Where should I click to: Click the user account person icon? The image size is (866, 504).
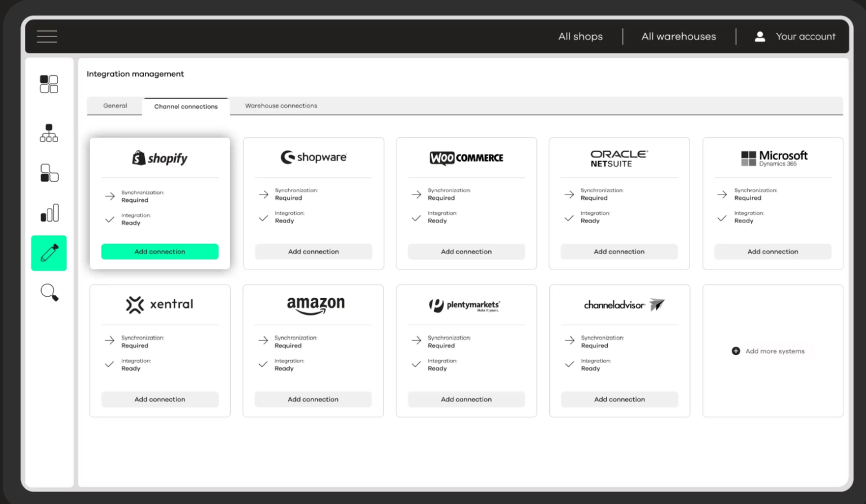pyautogui.click(x=760, y=37)
